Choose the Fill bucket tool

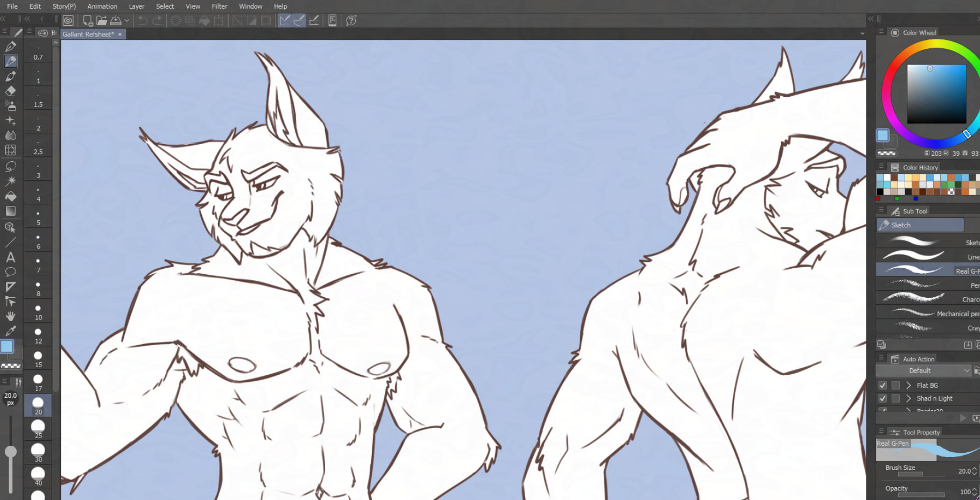(x=11, y=196)
